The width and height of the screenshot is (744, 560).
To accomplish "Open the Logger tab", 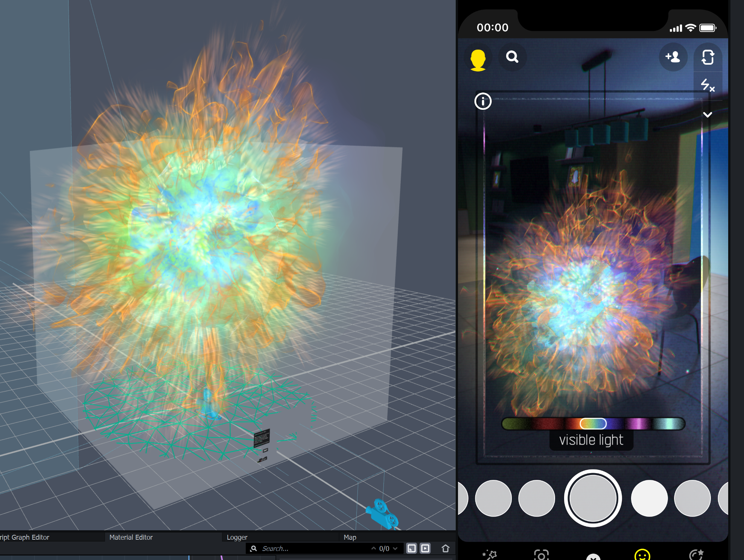I will point(237,537).
